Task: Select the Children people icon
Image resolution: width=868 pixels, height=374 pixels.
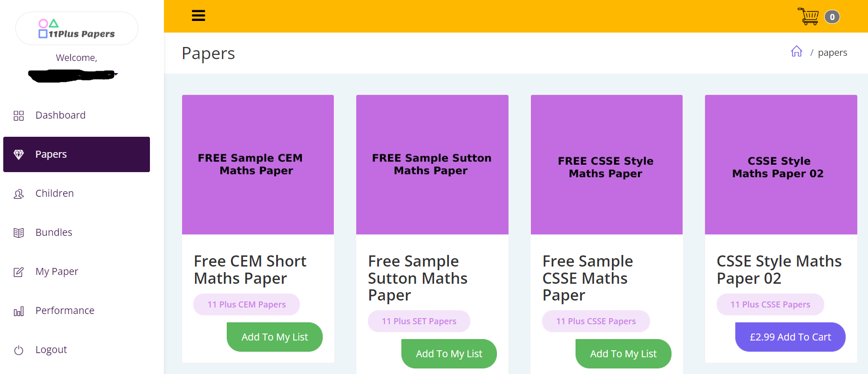Action: point(19,194)
